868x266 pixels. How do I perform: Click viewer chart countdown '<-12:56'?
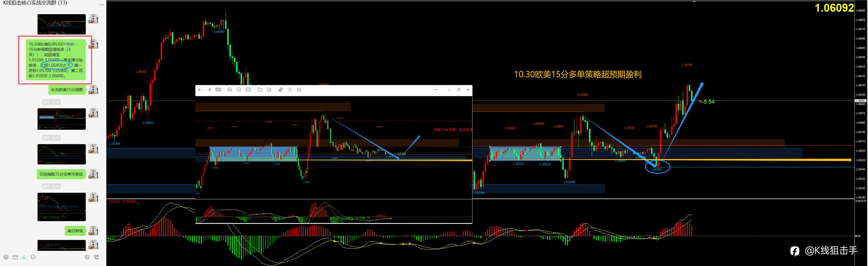(400, 154)
